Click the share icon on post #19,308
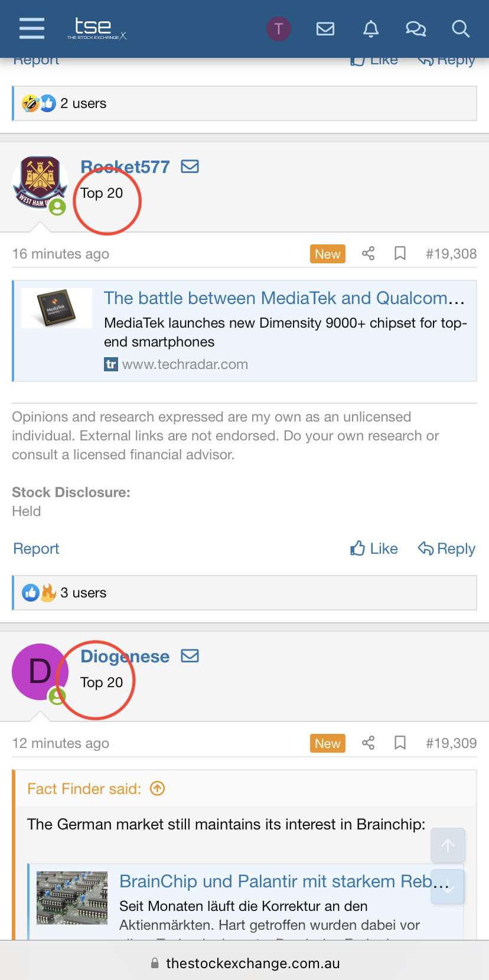 369,254
